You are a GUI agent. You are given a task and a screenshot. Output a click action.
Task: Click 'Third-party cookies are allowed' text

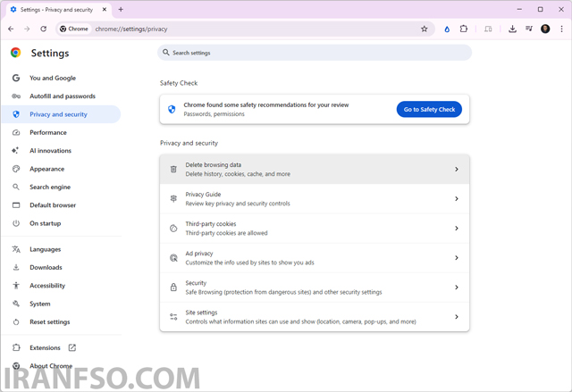226,233
